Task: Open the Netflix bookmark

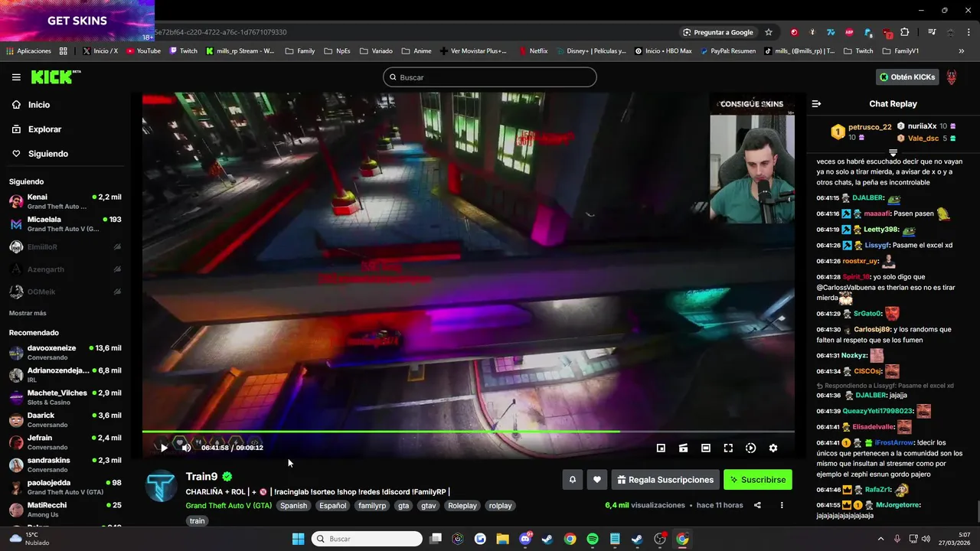Action: (534, 51)
